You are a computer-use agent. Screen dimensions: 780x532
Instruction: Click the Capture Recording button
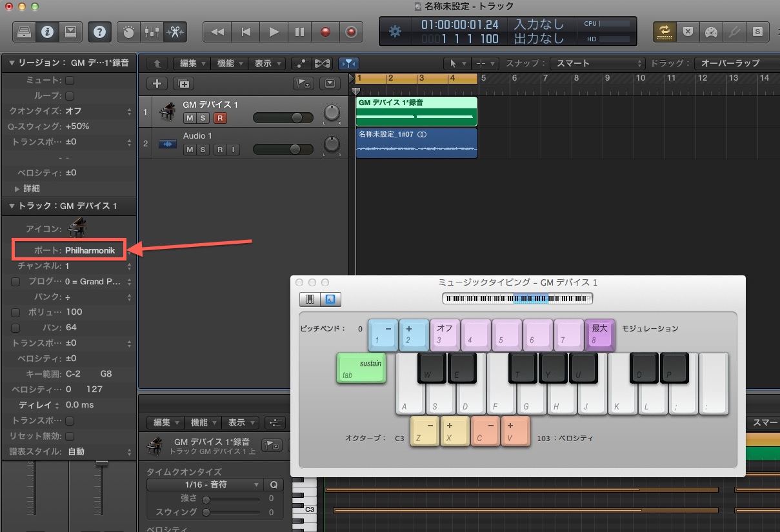click(351, 31)
